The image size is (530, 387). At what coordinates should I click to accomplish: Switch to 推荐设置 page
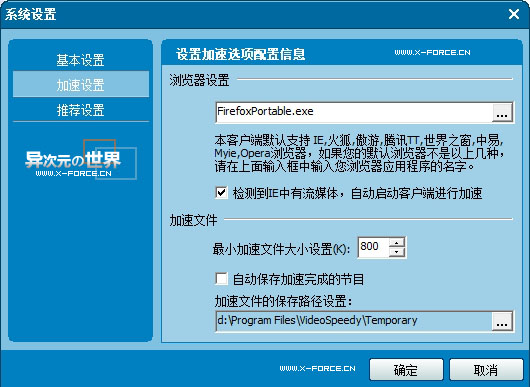(80, 110)
